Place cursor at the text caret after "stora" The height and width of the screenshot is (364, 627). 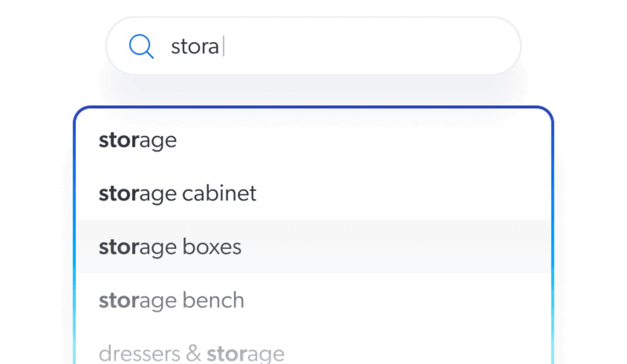click(223, 47)
